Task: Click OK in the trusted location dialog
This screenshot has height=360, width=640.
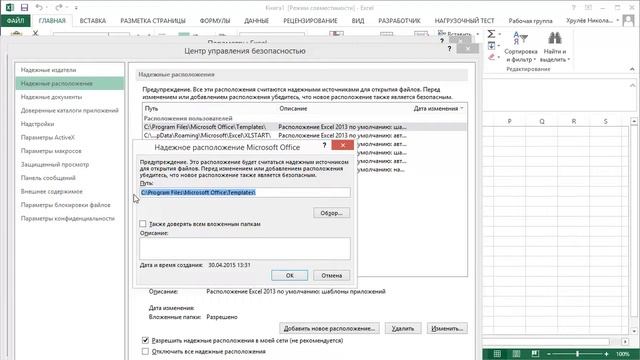Action: tap(289, 276)
